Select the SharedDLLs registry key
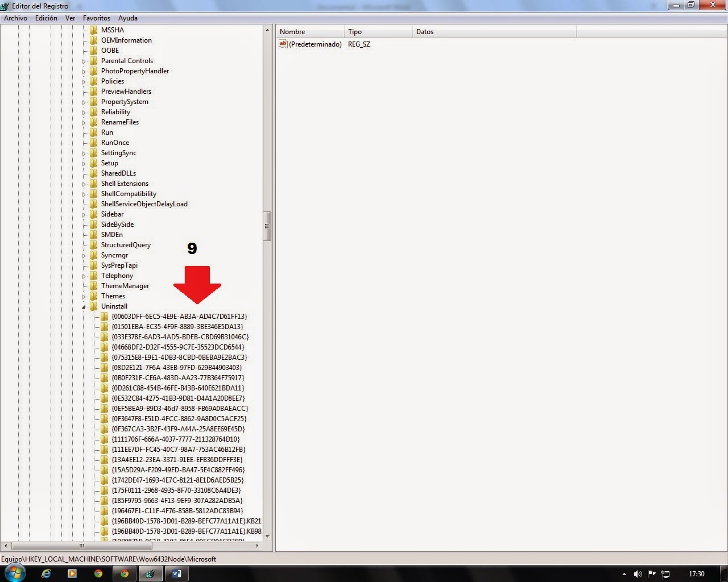Image resolution: width=728 pixels, height=582 pixels. (x=119, y=173)
